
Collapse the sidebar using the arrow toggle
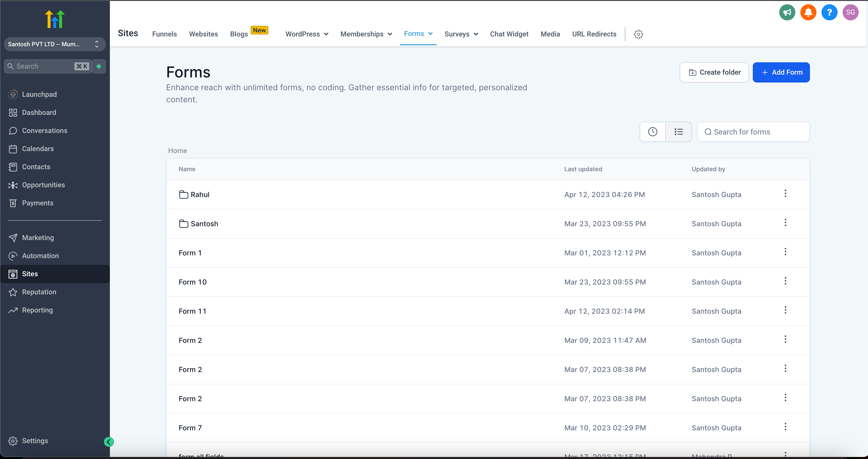[109, 441]
